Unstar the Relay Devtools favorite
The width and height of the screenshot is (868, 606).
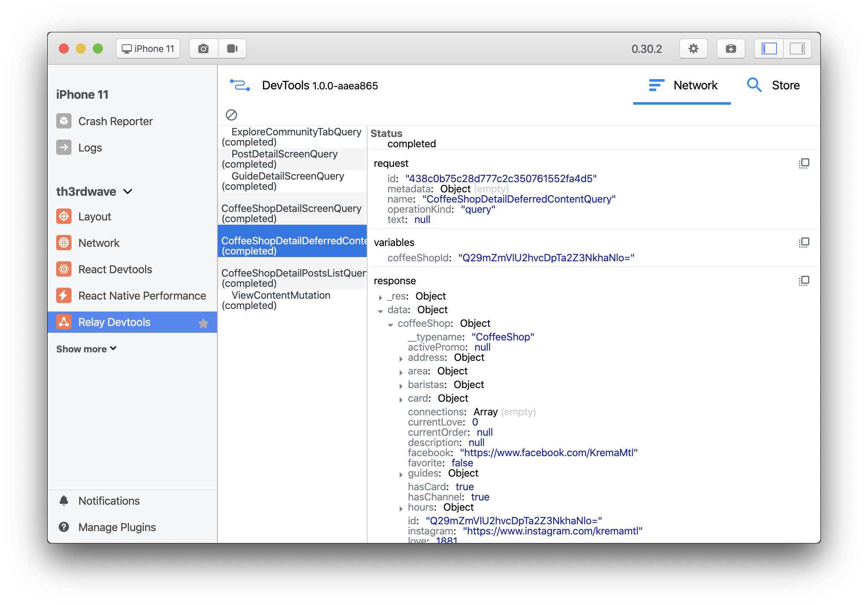pos(203,323)
